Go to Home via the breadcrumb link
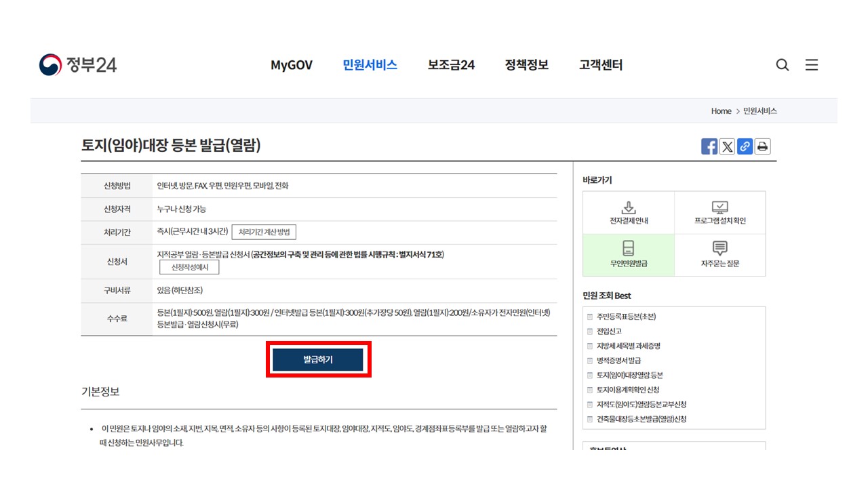The width and height of the screenshot is (868, 488). (721, 110)
